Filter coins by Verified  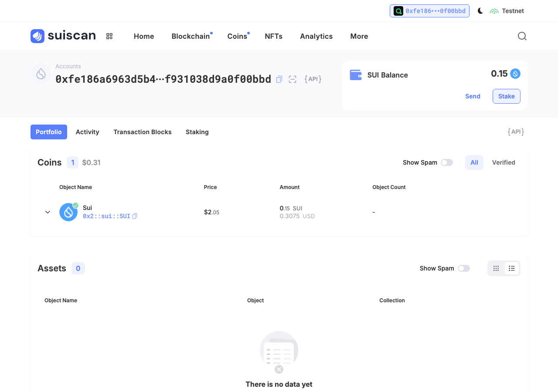(x=504, y=162)
